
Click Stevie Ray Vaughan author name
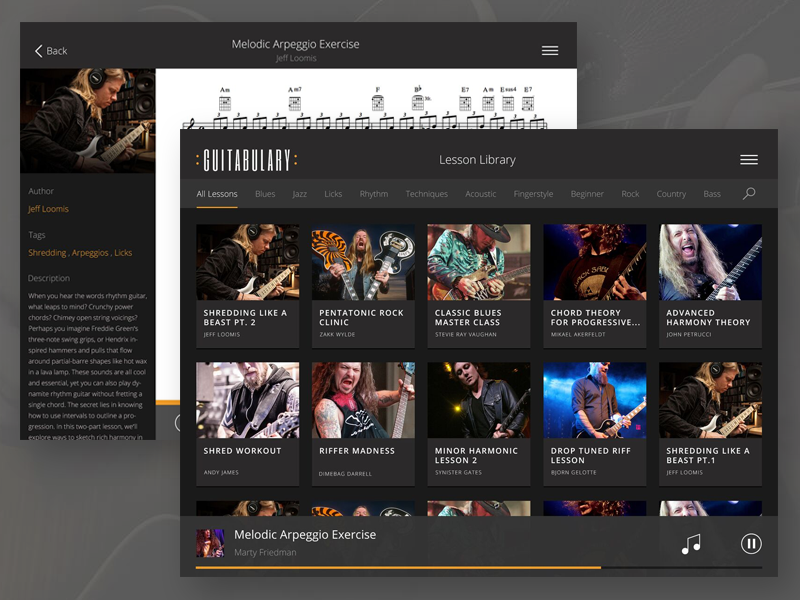click(x=466, y=335)
